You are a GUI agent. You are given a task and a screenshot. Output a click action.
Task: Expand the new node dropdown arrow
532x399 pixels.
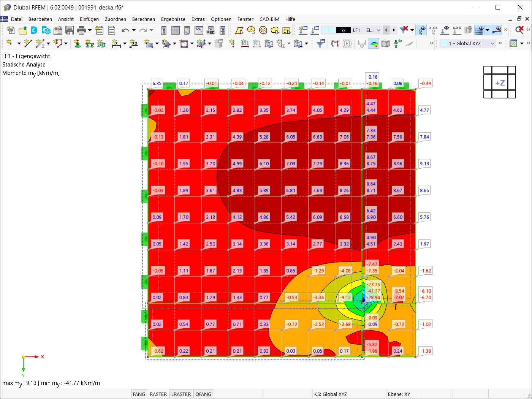[x=19, y=43]
